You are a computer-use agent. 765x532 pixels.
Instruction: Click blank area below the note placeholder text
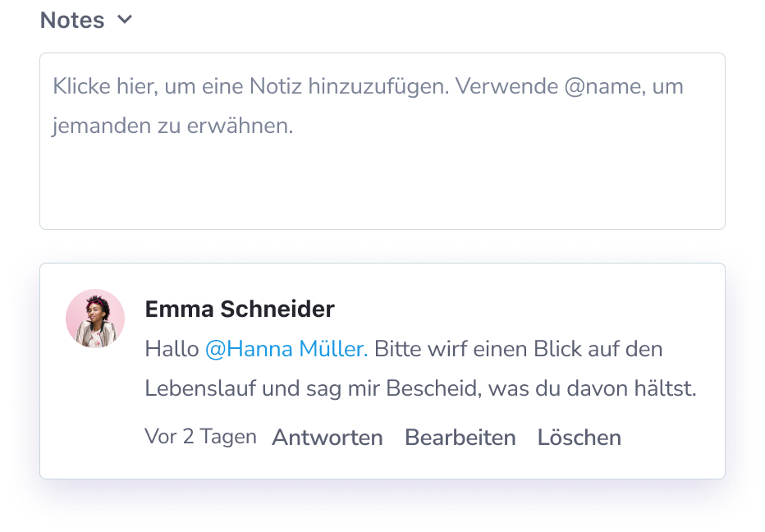[x=382, y=189]
